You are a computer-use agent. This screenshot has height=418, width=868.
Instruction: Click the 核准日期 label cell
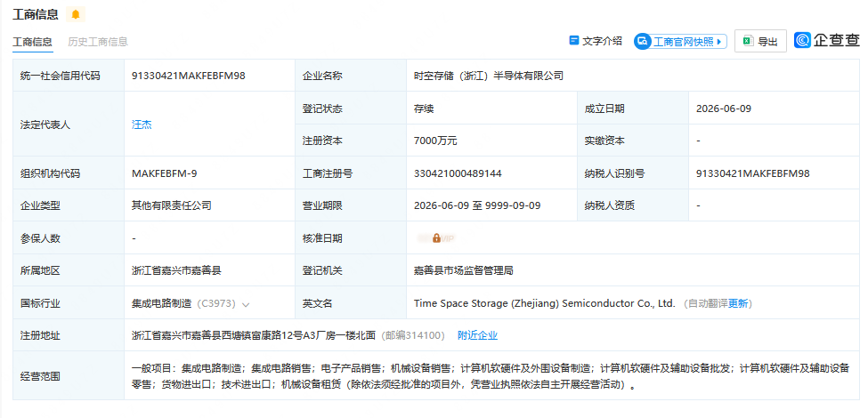(x=351, y=238)
